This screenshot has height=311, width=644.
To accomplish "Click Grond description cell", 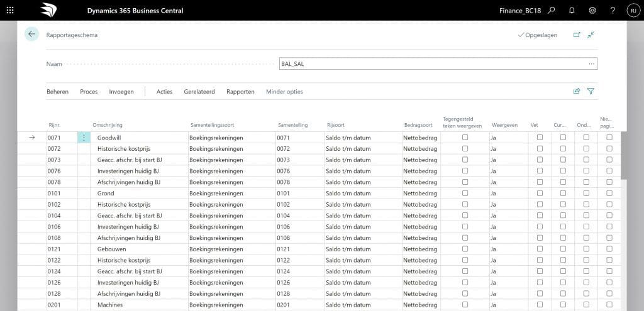I will coord(139,194).
